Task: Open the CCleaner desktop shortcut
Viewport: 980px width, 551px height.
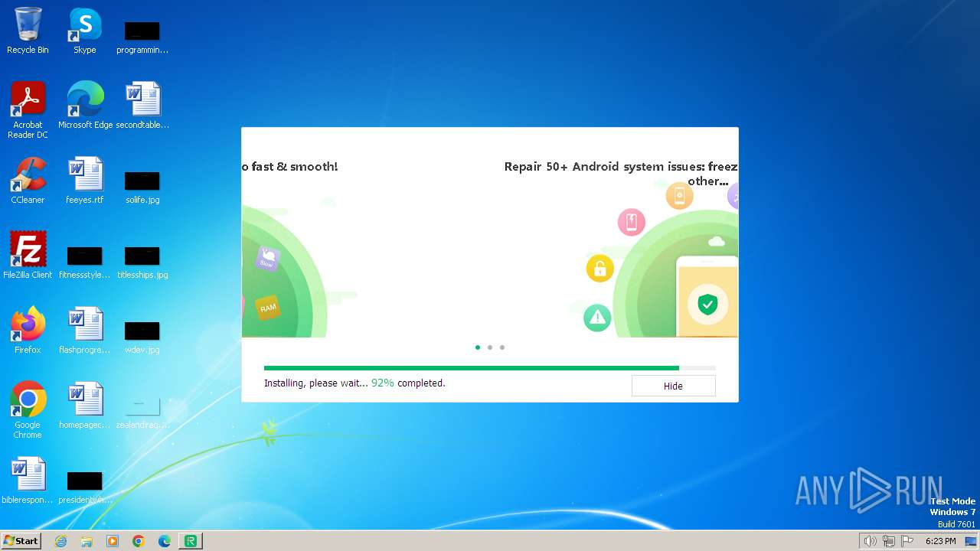Action: 28,181
